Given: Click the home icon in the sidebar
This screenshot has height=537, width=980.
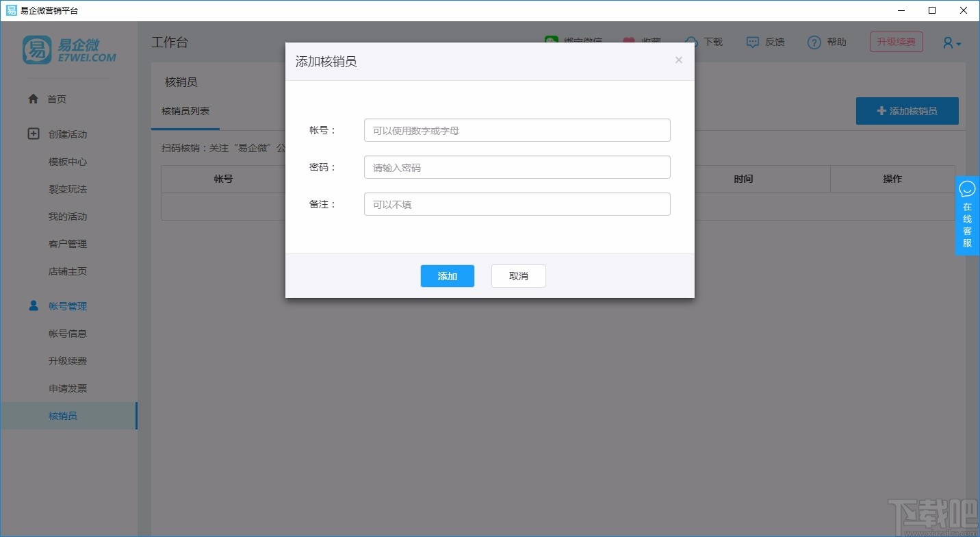Looking at the screenshot, I should tap(33, 99).
